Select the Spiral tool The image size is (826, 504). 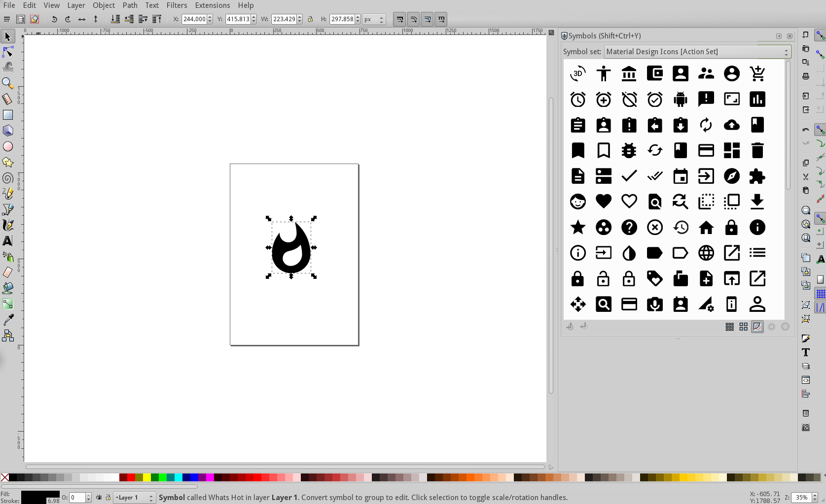click(x=8, y=178)
